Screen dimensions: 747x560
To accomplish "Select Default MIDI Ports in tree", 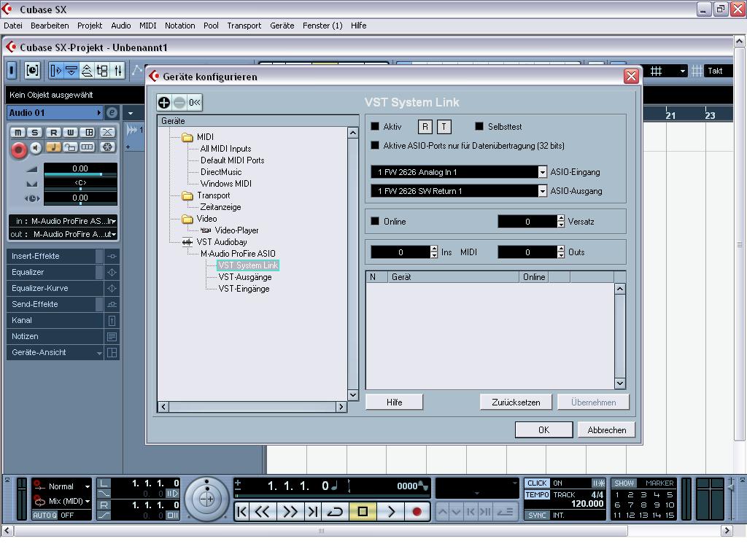I will pos(232,160).
